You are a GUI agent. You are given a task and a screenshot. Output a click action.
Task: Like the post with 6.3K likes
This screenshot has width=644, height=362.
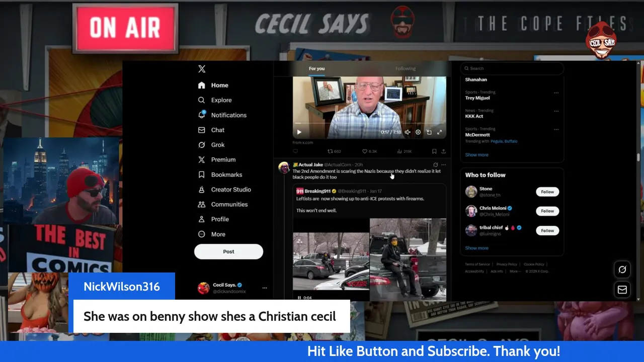click(x=369, y=151)
